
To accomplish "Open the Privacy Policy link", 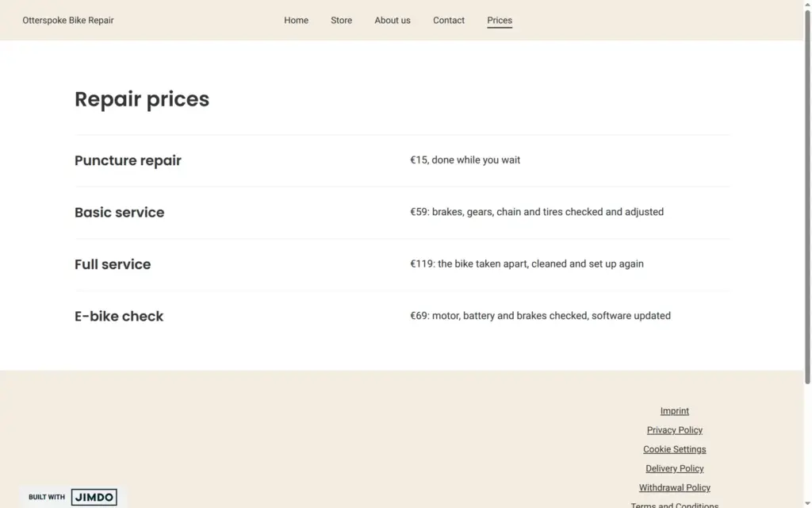I will click(x=674, y=429).
